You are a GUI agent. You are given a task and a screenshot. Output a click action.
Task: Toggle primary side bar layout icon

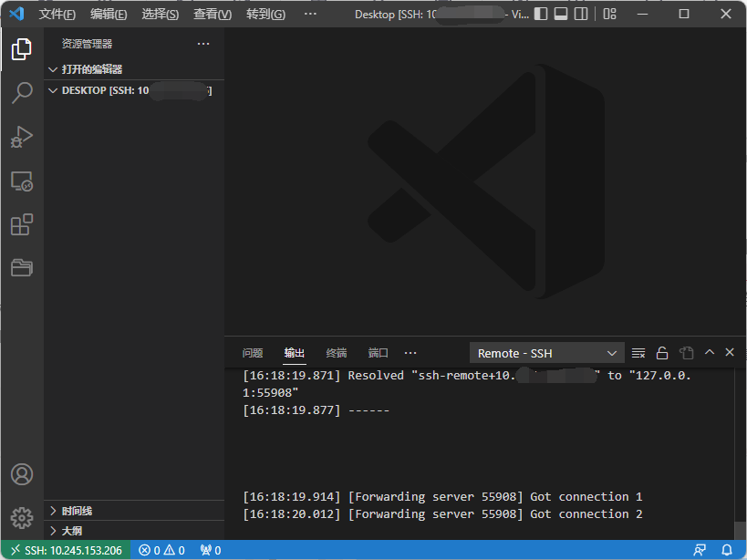541,15
